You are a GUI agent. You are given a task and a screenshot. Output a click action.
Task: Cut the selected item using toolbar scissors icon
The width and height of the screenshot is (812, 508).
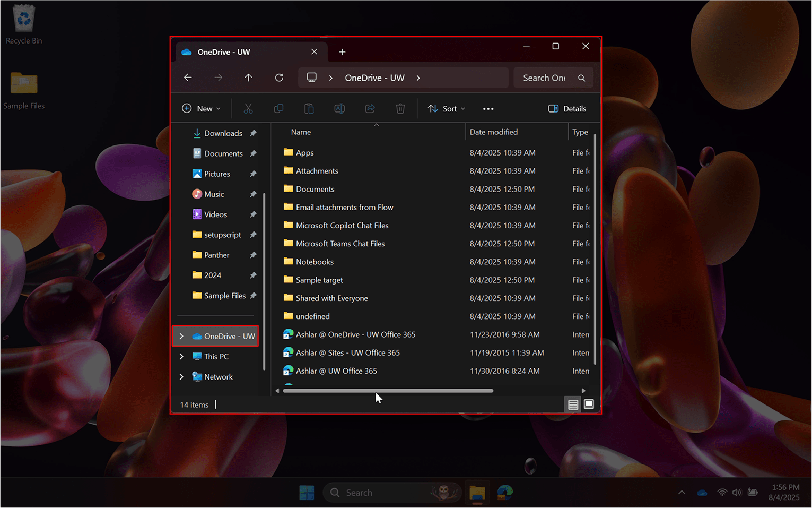(248, 108)
